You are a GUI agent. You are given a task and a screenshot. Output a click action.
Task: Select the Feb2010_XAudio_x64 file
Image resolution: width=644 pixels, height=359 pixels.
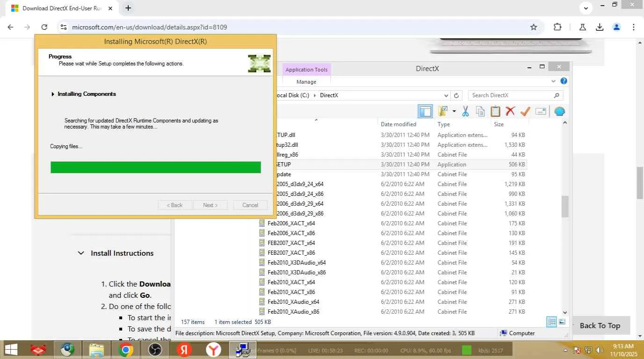pos(293,302)
